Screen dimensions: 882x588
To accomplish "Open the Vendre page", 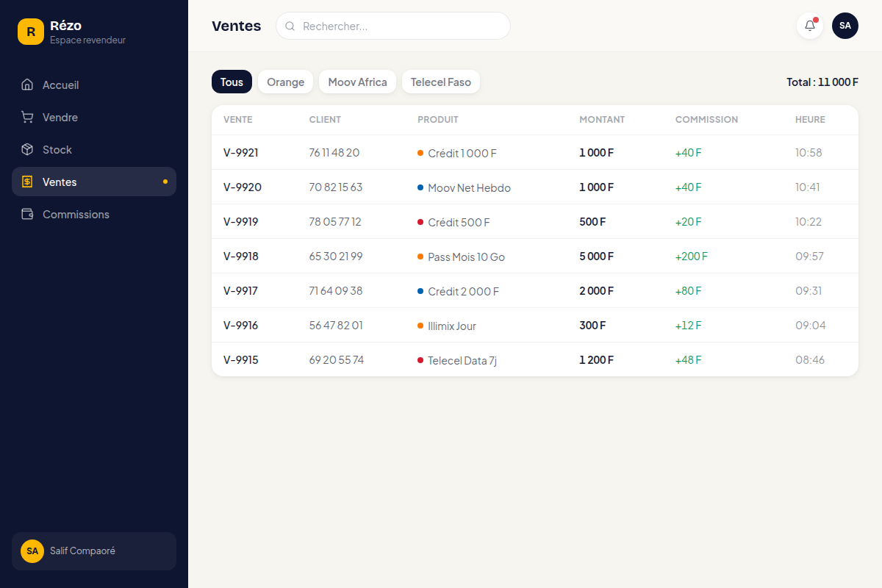I will [94, 117].
